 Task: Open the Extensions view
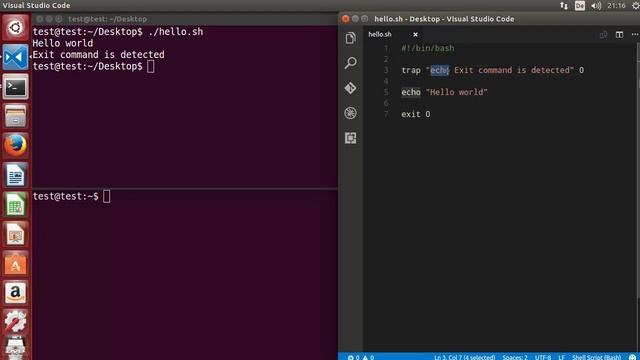(350, 138)
